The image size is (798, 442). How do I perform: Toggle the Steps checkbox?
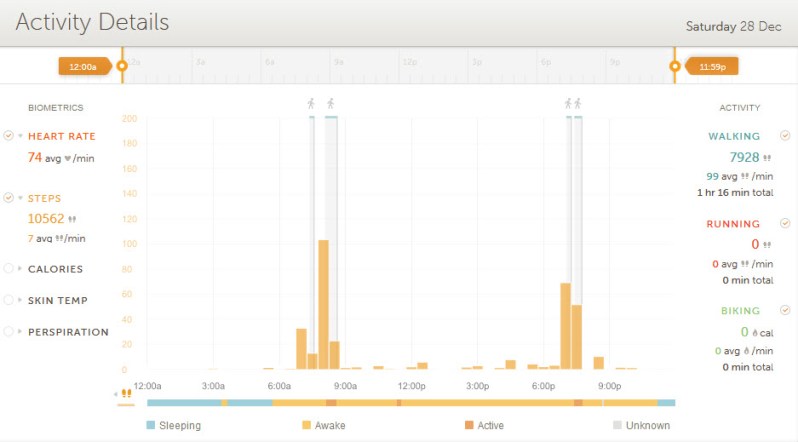tap(9, 198)
